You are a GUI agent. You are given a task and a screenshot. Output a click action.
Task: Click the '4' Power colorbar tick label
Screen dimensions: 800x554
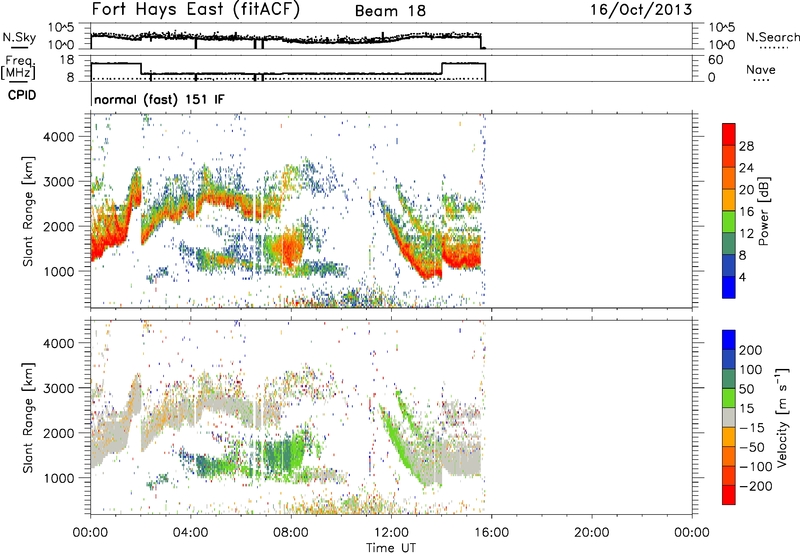[742, 277]
